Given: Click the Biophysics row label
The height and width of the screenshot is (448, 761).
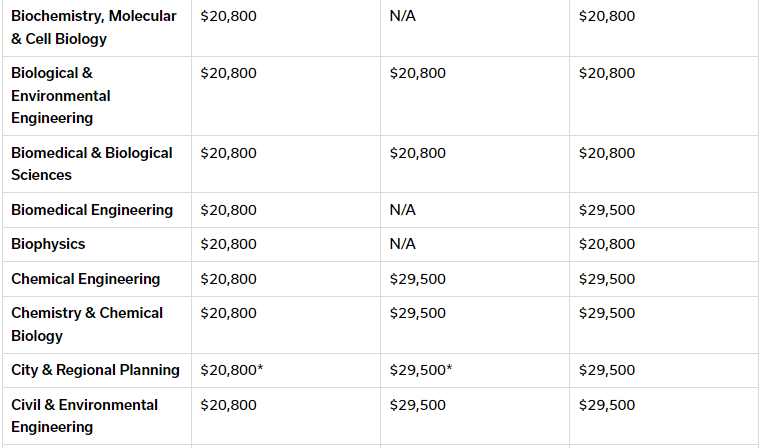Looking at the screenshot, I should 48,244.
